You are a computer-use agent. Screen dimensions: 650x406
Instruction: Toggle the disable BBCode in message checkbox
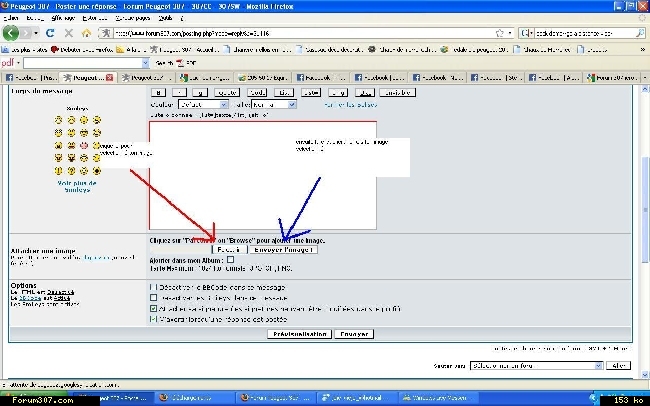153,285
